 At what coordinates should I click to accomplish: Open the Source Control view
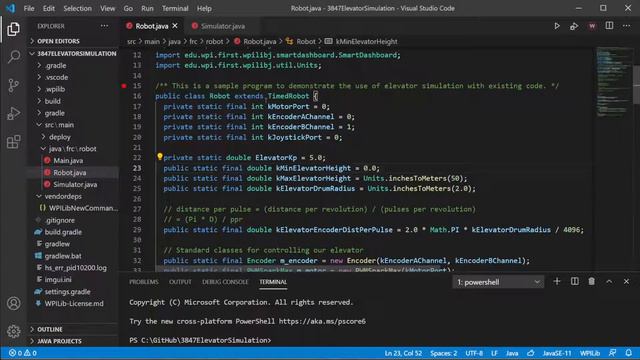pyautogui.click(x=13, y=85)
